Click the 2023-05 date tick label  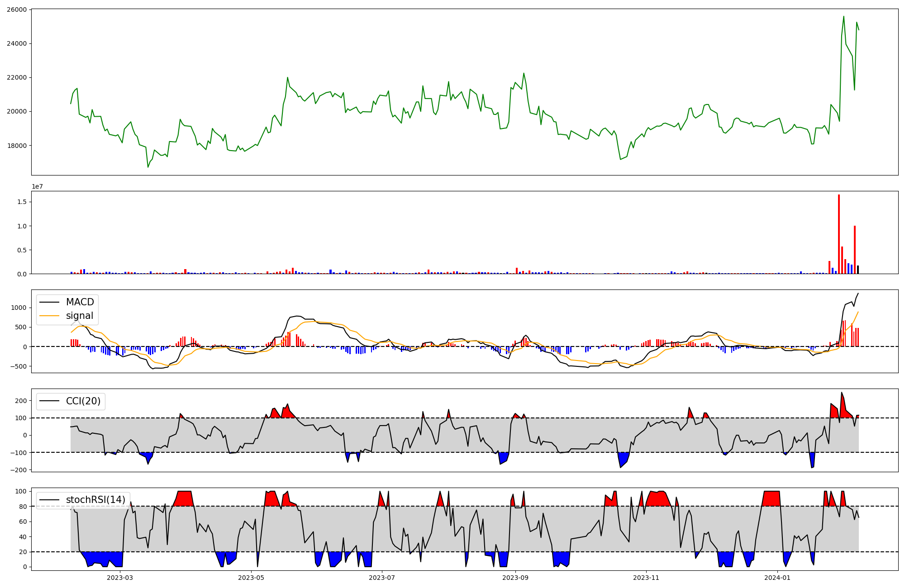[251, 578]
